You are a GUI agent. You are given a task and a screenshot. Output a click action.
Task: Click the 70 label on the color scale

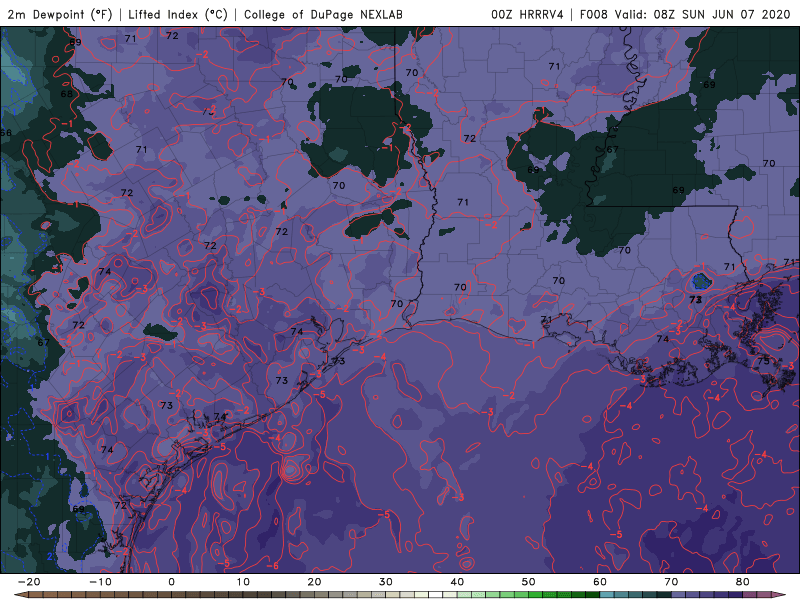pos(671,582)
